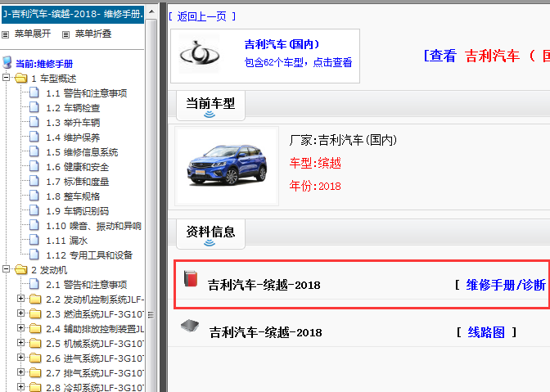The image size is (550, 392).
Task: Expand the 2.5 机械系统 node
Action: (21, 343)
